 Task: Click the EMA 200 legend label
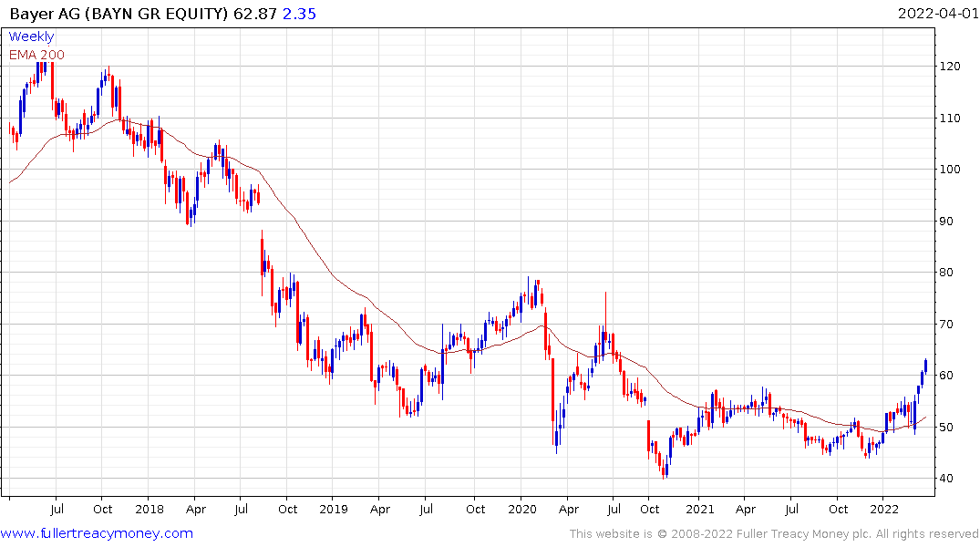(x=36, y=55)
